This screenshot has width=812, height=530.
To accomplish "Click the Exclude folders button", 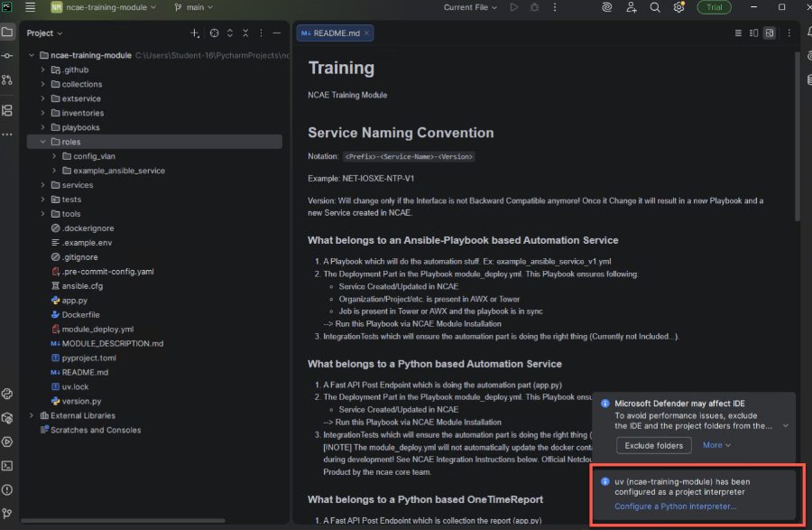I will coord(653,445).
